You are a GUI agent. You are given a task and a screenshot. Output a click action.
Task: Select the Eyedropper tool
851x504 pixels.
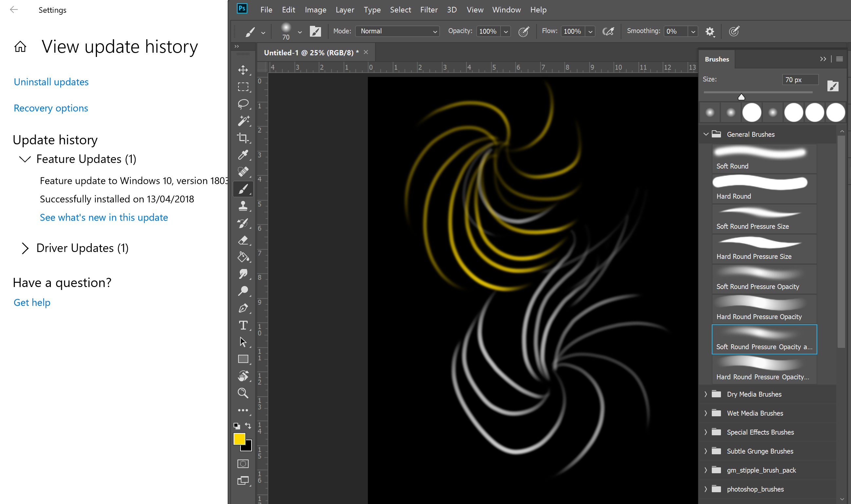[x=243, y=155]
